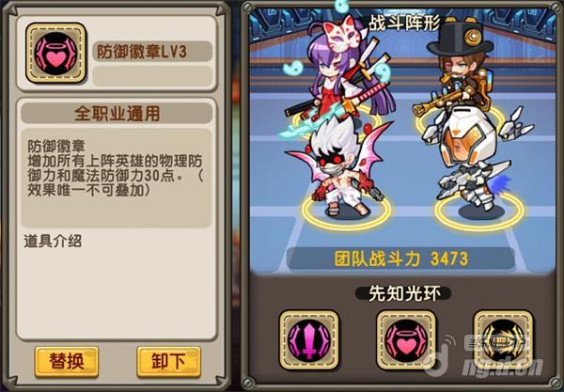Select the white and orange mech hero
The image size is (564, 392).
click(x=475, y=158)
